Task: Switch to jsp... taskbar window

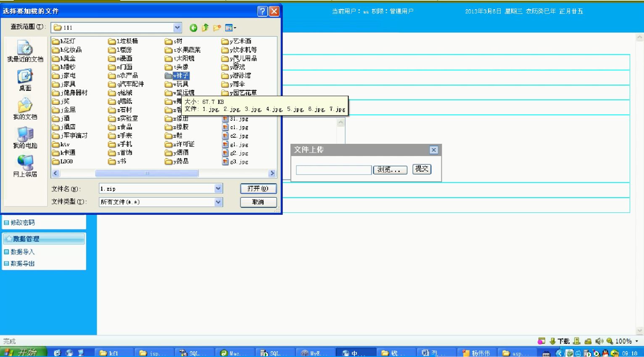Action: click(154, 353)
